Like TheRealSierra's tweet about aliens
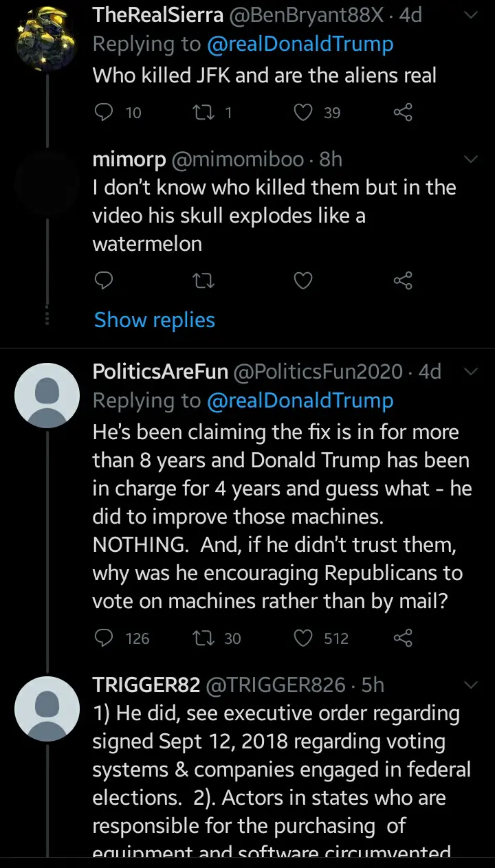Screen dimensions: 495x868 coord(303,112)
